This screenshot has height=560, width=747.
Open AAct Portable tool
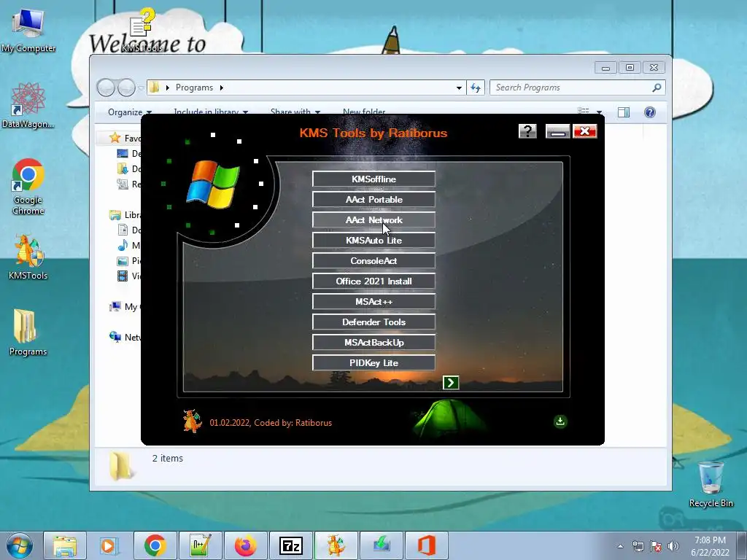coord(373,200)
